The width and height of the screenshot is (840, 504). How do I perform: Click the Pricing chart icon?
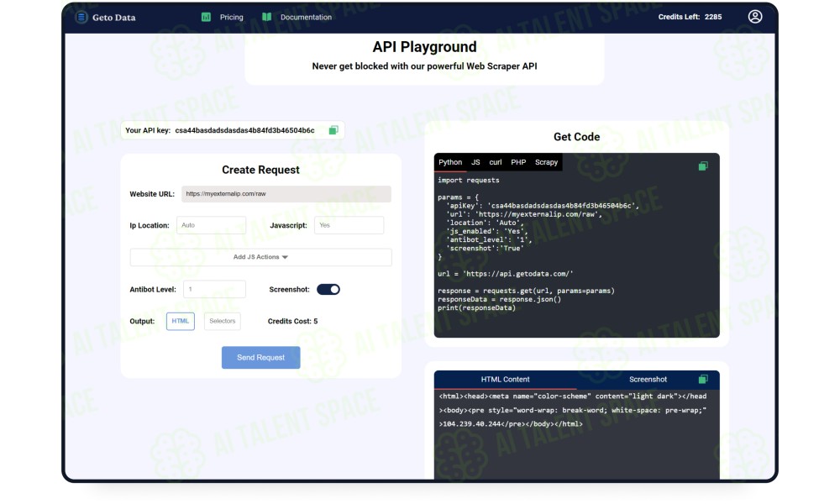206,17
